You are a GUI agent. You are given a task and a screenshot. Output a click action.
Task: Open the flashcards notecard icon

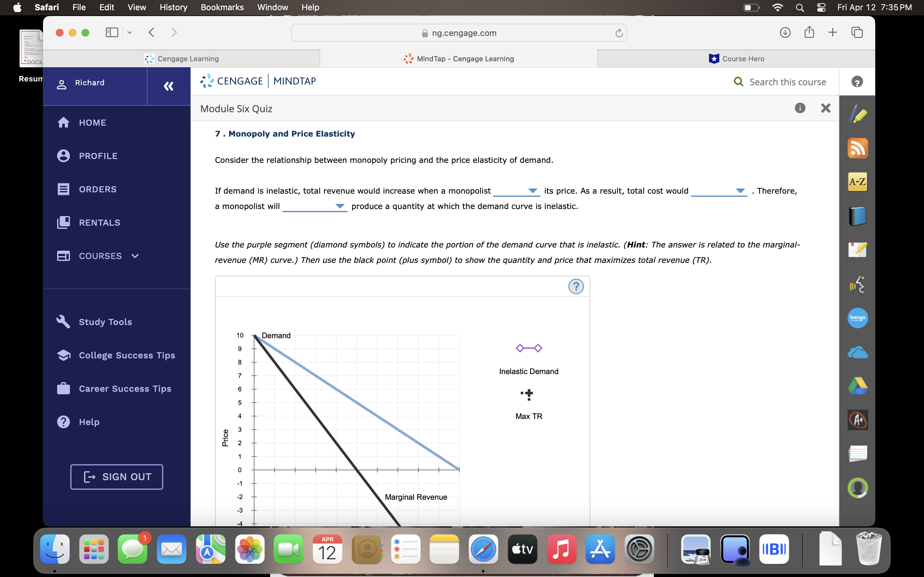pos(858,454)
